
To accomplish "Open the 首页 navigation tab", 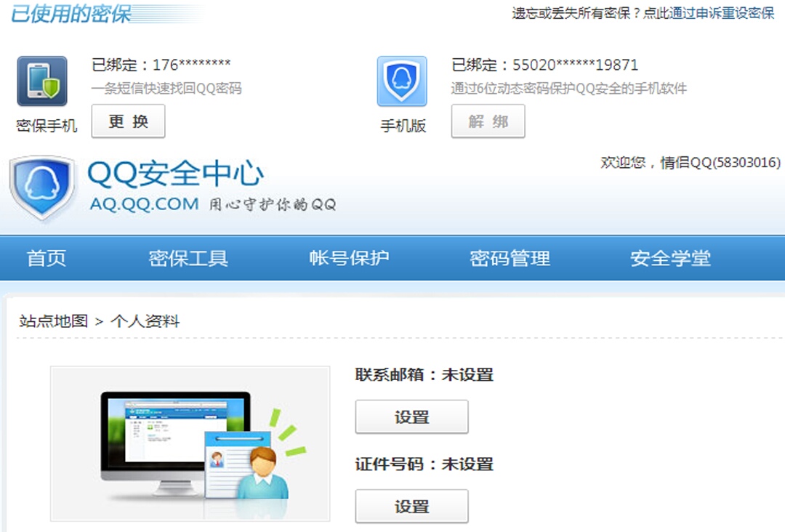I will click(x=46, y=258).
